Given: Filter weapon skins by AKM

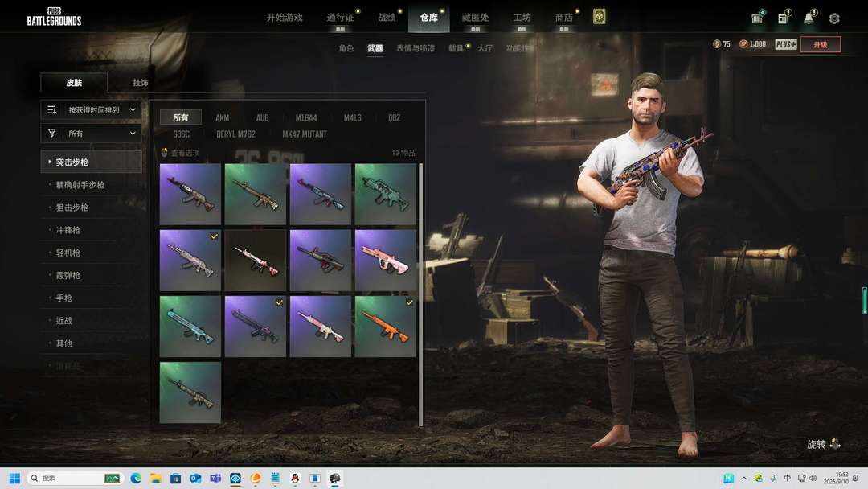Looking at the screenshot, I should [222, 117].
